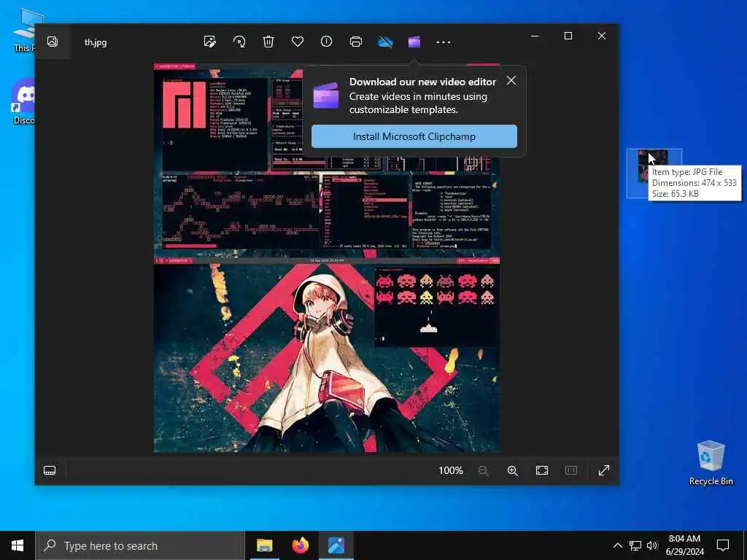Click the Clipchamp video editor icon
Viewport: 747px width, 560px height.
(x=414, y=42)
